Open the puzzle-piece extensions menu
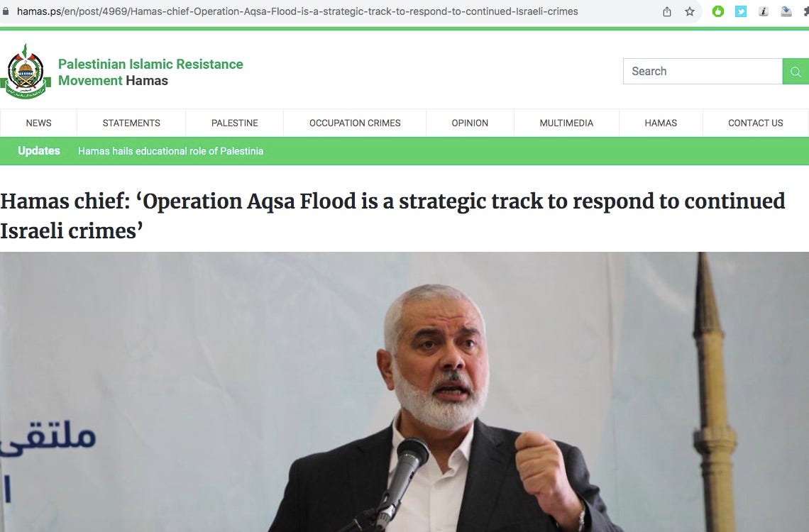The height and width of the screenshot is (532, 809). (806, 11)
